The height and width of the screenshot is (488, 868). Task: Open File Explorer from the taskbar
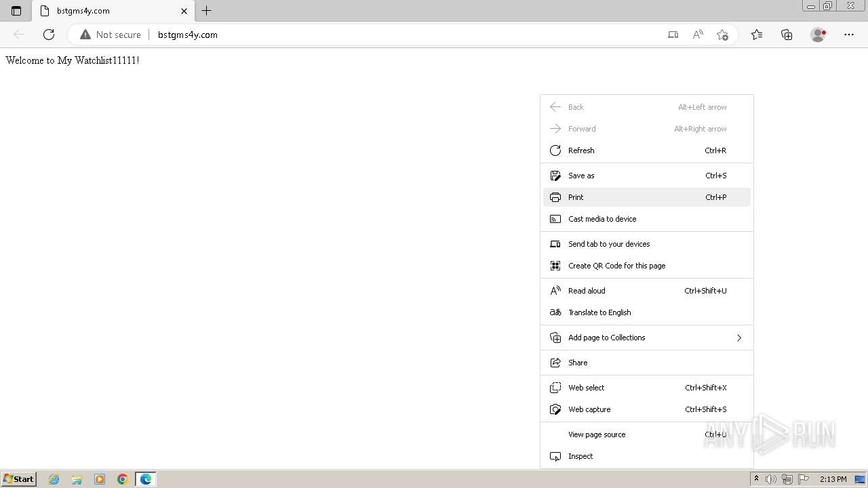pos(77,479)
